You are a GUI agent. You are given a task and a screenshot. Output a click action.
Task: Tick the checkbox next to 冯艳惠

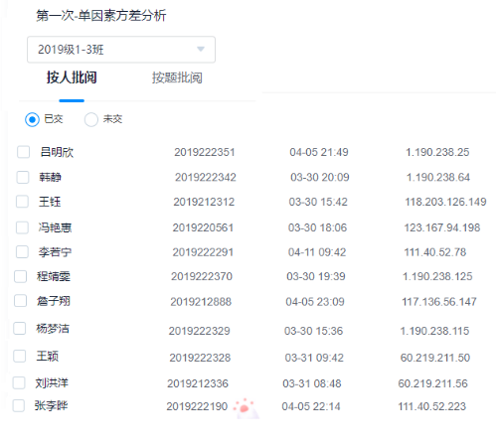coord(22,227)
